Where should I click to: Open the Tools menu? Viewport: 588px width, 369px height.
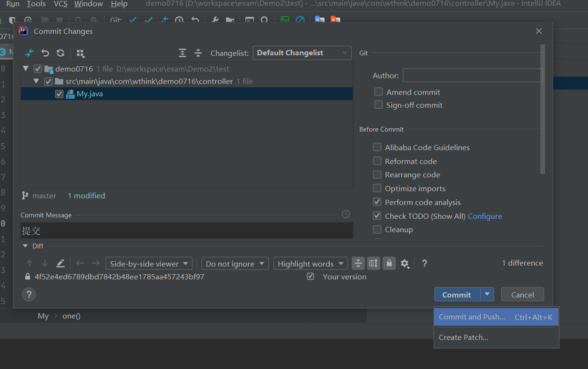36,4
